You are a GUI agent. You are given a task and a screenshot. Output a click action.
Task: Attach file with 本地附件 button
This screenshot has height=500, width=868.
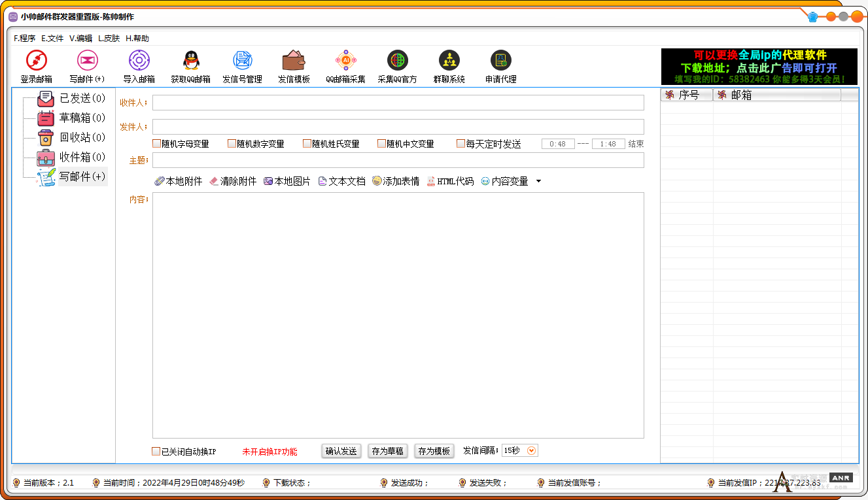[x=179, y=181]
